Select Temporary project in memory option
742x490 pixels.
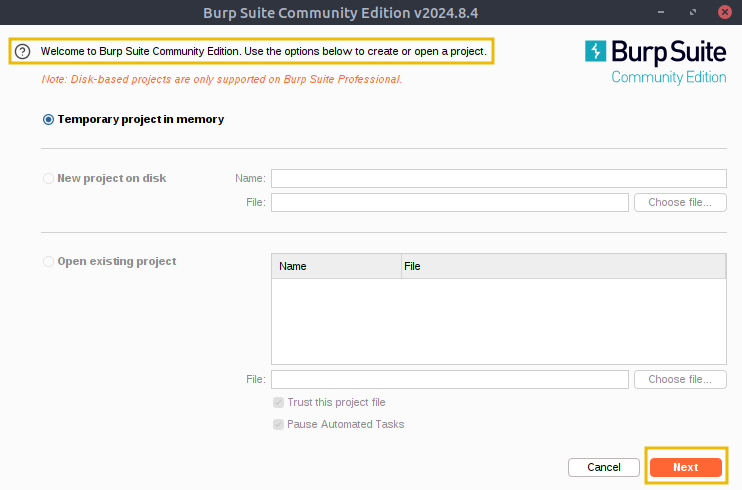pyautogui.click(x=48, y=119)
